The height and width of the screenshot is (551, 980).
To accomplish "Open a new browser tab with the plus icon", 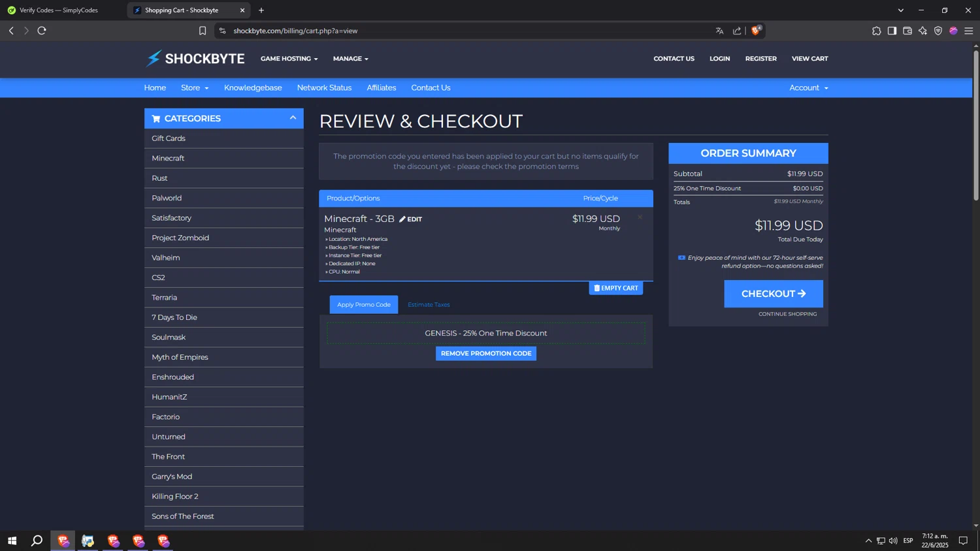I will pyautogui.click(x=261, y=10).
